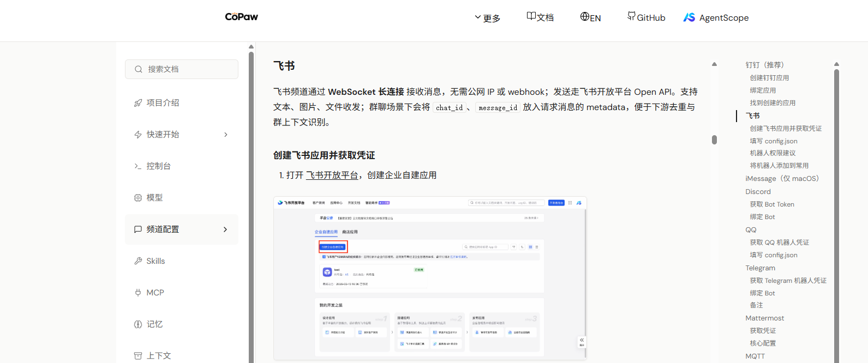This screenshot has height=363, width=868.
Task: Click the rocket icon beside 项目介绍
Action: pos(138,103)
